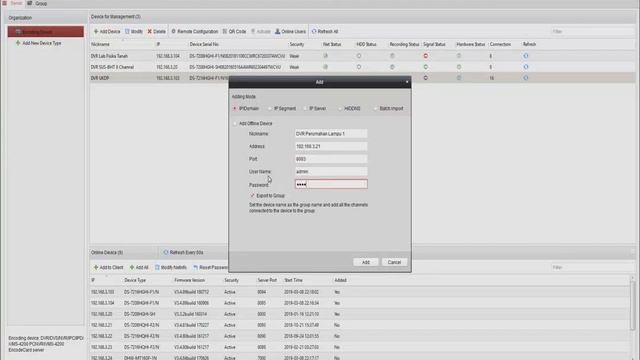Sort online devices by Firmware Version header
Image resolution: width=640 pixels, height=360 pixels.
[x=189, y=280]
